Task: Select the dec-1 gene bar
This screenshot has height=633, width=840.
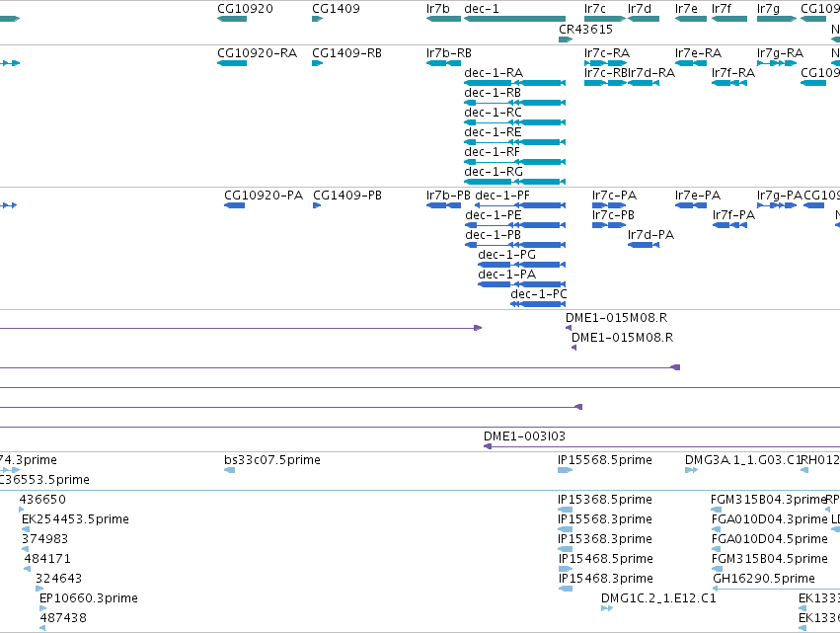Action: pos(515,19)
